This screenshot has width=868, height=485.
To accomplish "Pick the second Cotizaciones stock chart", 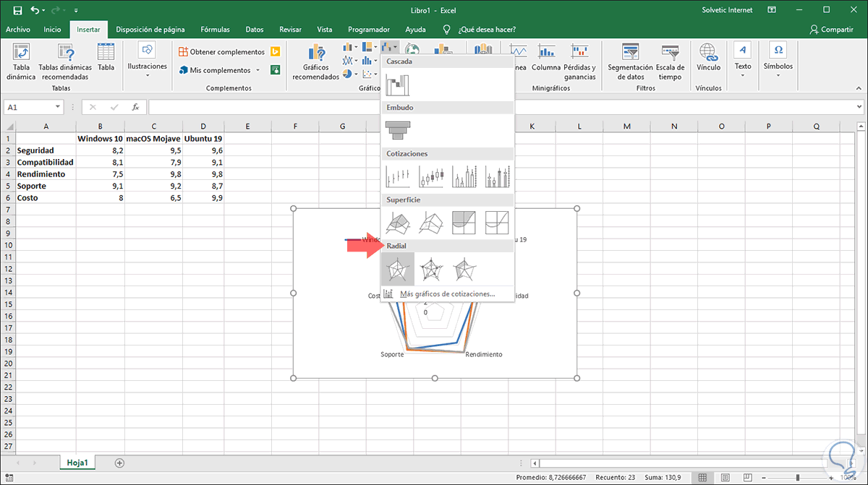I will [x=430, y=176].
